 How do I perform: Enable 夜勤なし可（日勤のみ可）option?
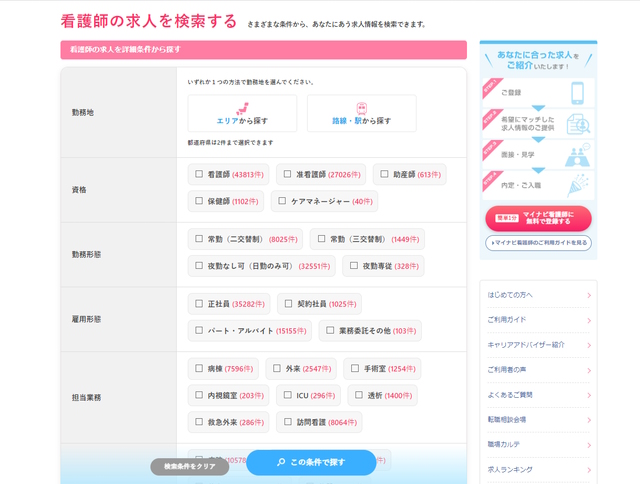click(199, 266)
